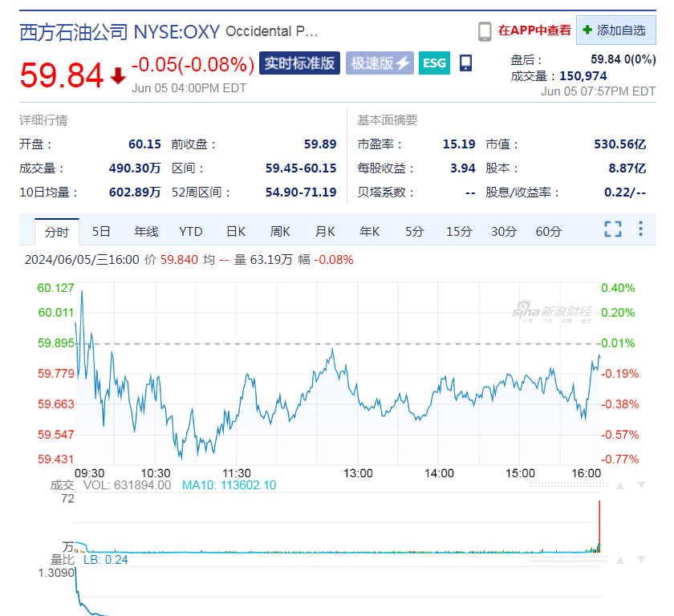
Task: Open the three-dot chart options menu
Action: [x=640, y=229]
